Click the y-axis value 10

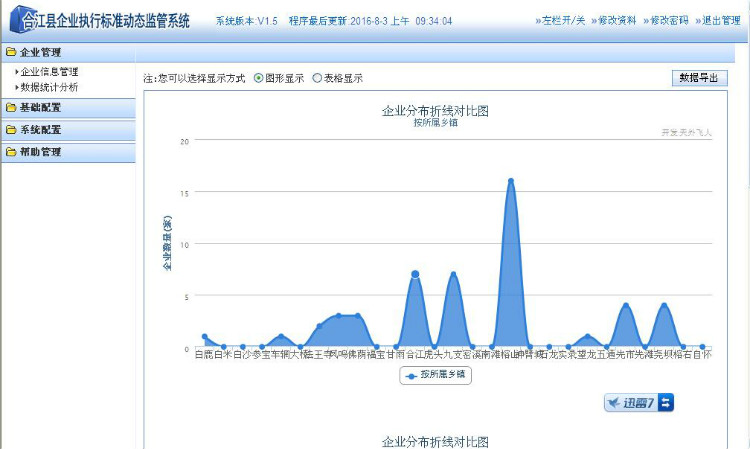[x=185, y=245]
